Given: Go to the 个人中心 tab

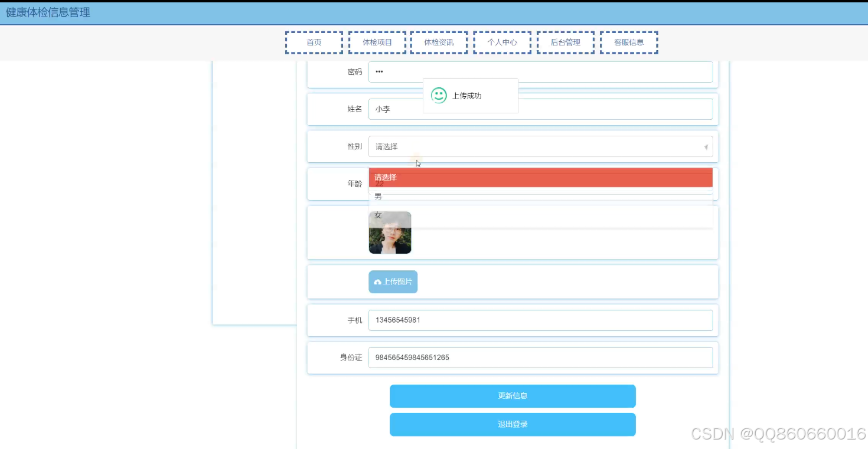Looking at the screenshot, I should point(502,42).
